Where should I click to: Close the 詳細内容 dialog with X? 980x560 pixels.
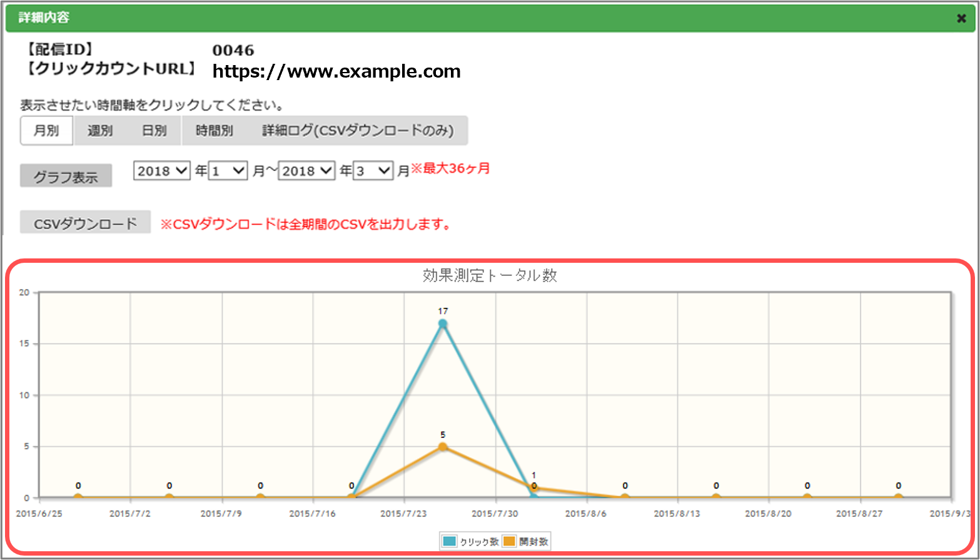click(x=961, y=18)
